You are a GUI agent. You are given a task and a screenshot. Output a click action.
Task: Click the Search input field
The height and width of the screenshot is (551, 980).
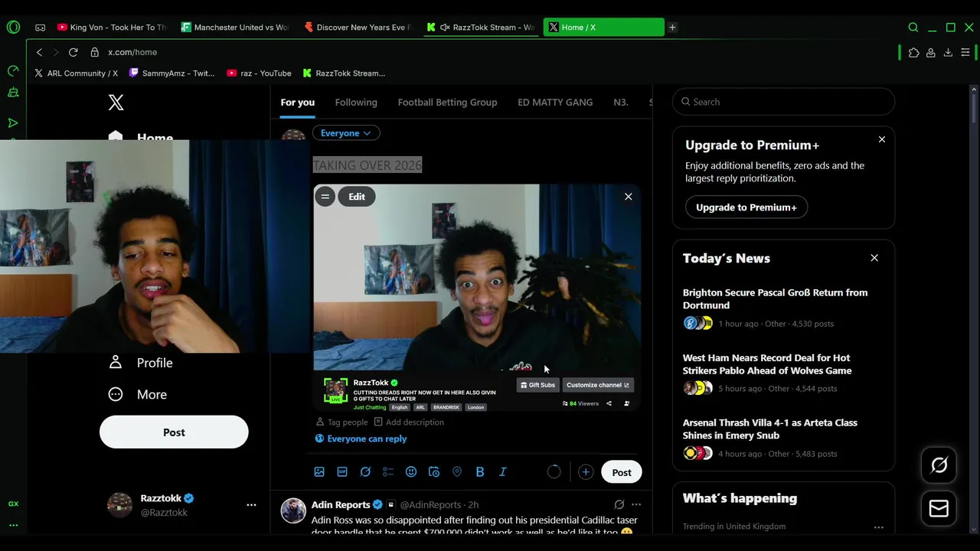pyautogui.click(x=783, y=102)
